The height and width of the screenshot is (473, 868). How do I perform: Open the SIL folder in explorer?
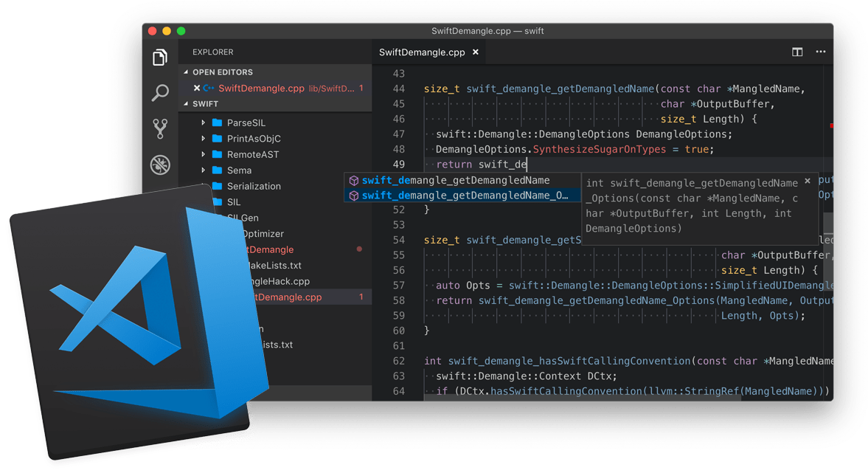(x=234, y=202)
